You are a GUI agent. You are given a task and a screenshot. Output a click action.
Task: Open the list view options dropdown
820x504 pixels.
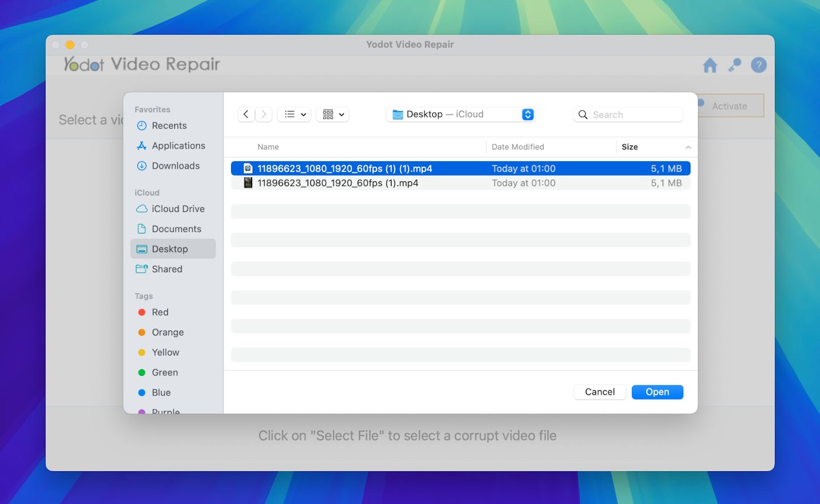tap(295, 114)
